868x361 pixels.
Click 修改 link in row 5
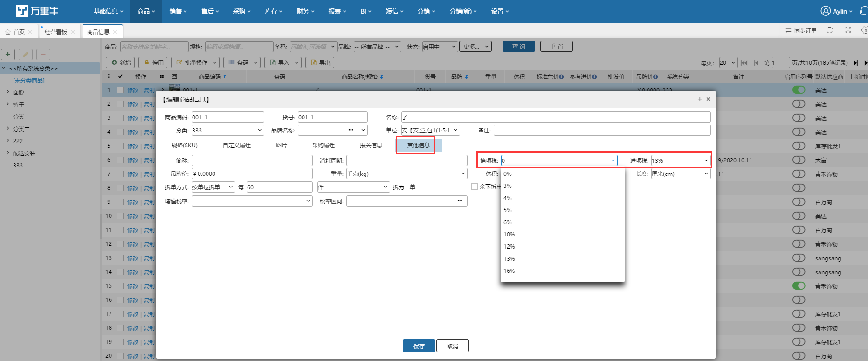(x=133, y=146)
